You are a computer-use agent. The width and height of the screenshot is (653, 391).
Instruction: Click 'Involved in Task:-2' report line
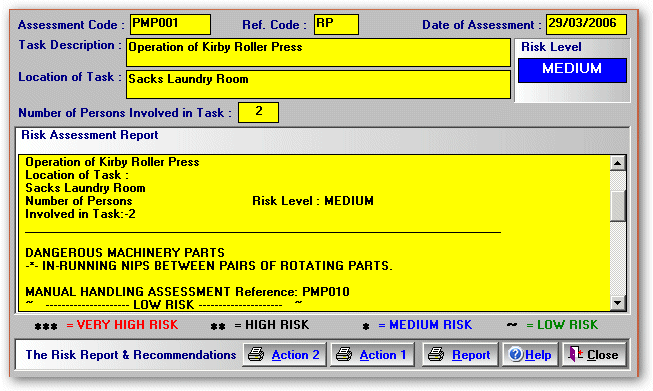[x=80, y=214]
